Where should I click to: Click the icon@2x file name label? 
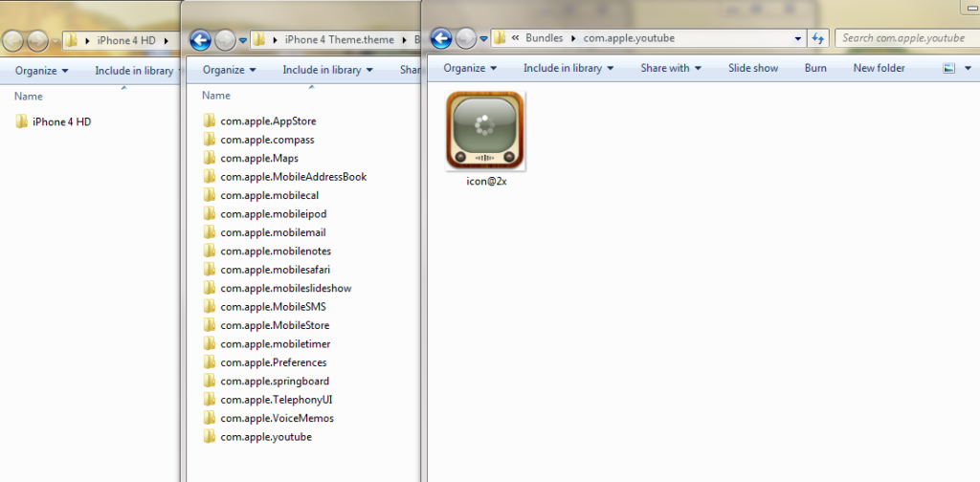[x=486, y=182]
